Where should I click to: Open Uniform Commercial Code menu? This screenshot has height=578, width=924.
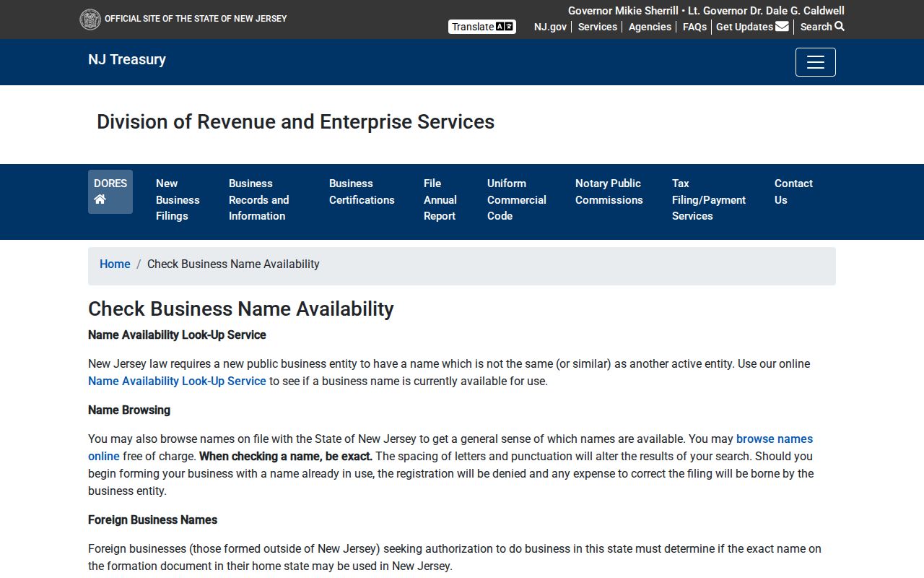[517, 199]
